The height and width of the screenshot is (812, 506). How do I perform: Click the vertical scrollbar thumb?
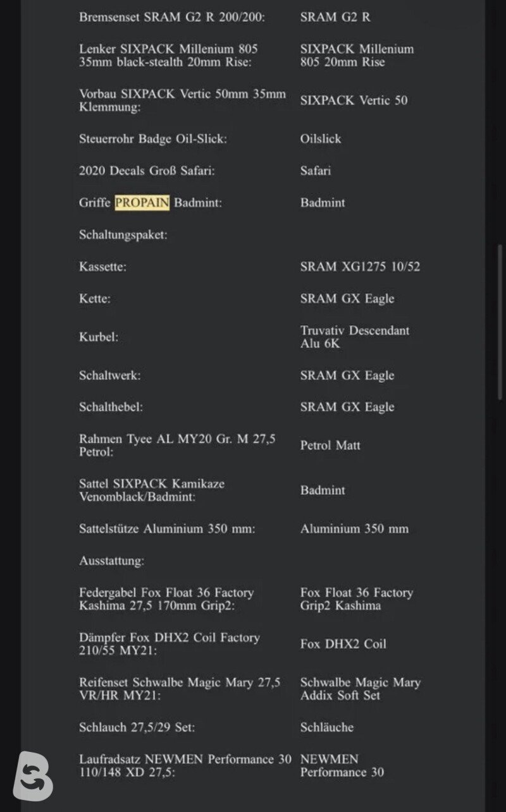tap(500, 322)
